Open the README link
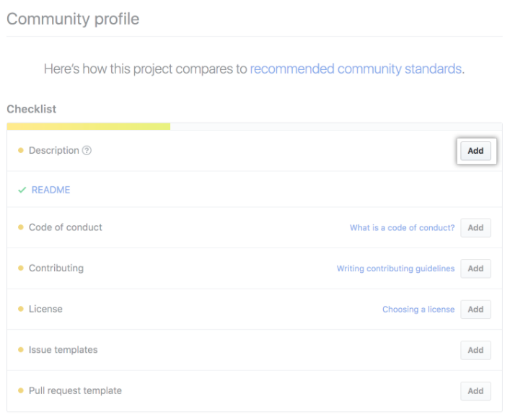Screen dimensions: 510x420 click(50, 191)
